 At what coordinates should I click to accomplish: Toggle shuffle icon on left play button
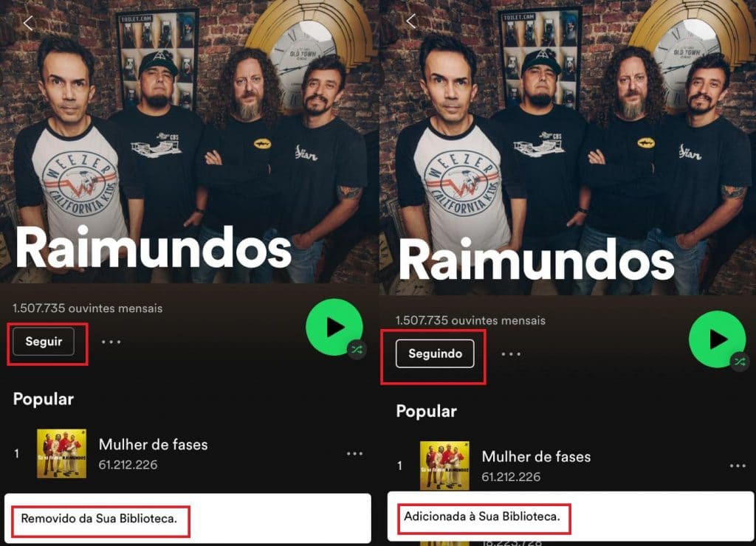tap(357, 350)
